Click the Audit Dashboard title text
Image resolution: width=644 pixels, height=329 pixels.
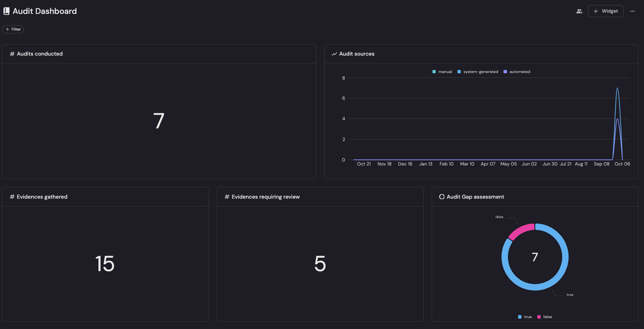pyautogui.click(x=45, y=11)
